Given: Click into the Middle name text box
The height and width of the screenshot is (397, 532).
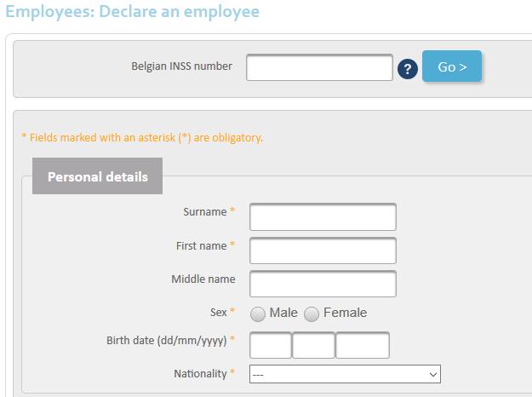Looking at the screenshot, I should coord(323,284).
